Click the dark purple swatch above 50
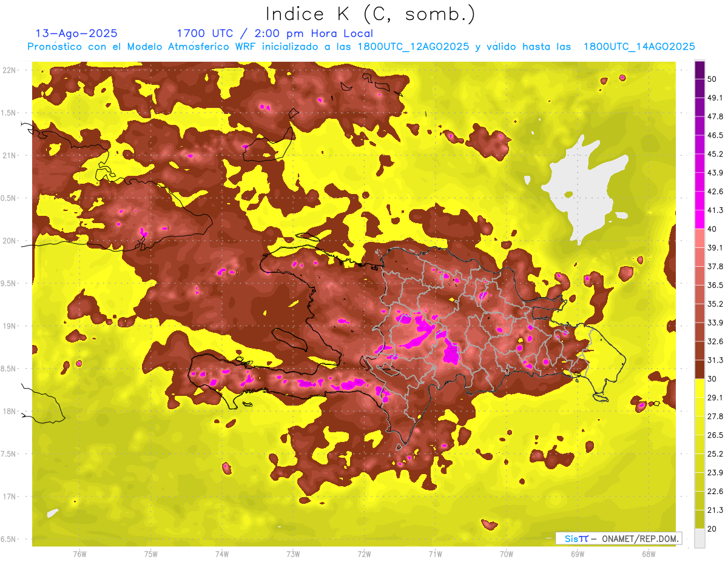Screen dimensions: 728x562 coord(699,70)
